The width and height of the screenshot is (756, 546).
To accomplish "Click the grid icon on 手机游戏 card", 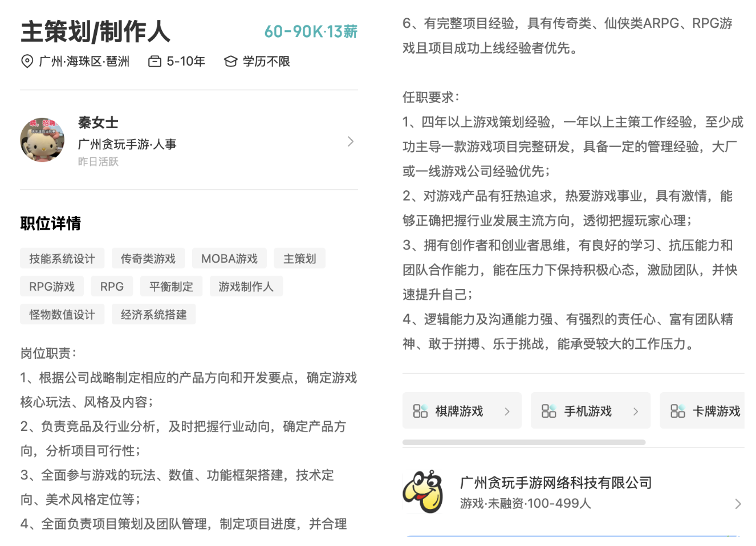I will (x=548, y=411).
